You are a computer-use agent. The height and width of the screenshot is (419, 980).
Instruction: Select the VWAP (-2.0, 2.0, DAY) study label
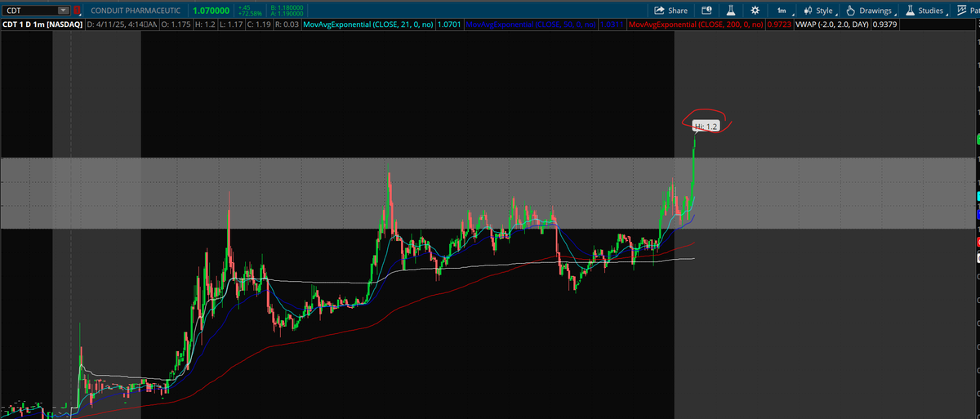pyautogui.click(x=833, y=25)
